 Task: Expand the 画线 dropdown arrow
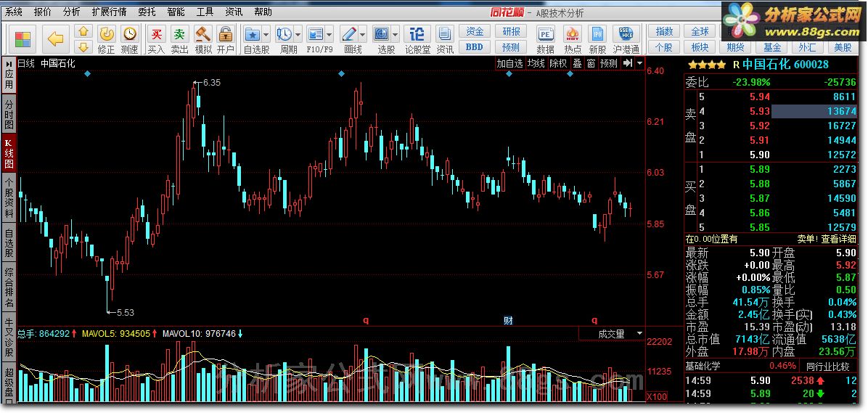pos(362,34)
